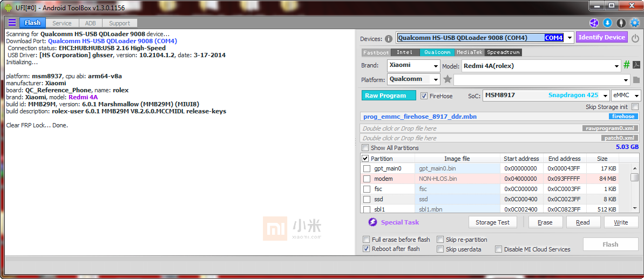Click the USB plug icon in the header
The width and height of the screenshot is (644, 279).
point(622,23)
